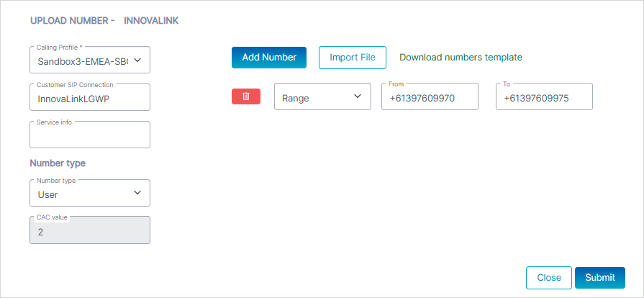Click the Upload Number - InnovaLink title
Image resolution: width=644 pixels, height=298 pixels.
pos(104,21)
